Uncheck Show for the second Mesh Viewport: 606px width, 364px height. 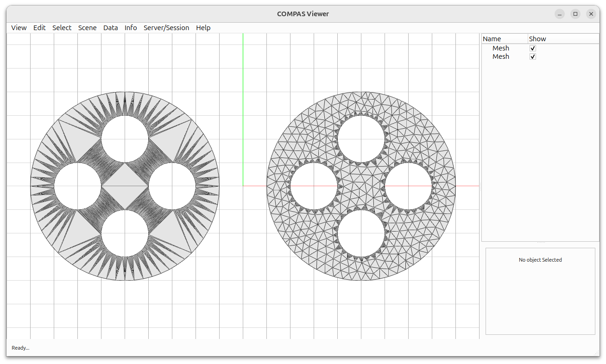click(x=532, y=56)
